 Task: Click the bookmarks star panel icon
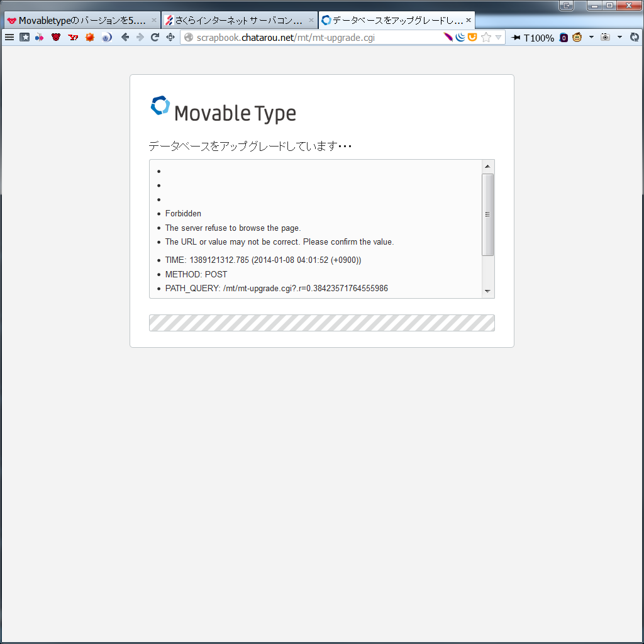point(25,37)
